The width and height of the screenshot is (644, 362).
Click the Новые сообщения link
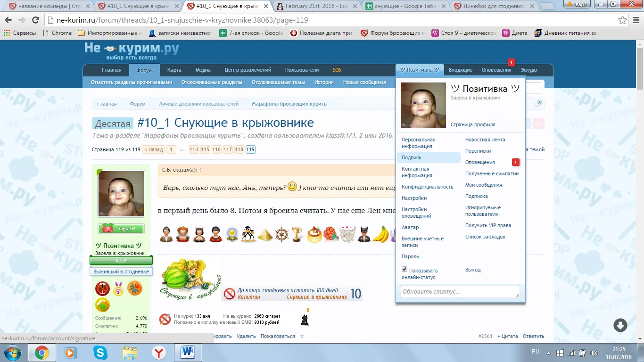tap(364, 82)
